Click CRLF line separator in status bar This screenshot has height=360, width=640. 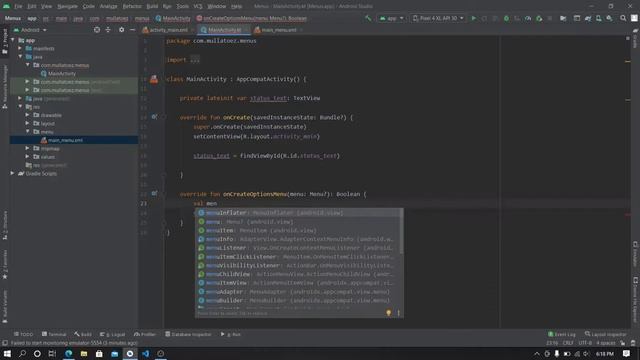[x=568, y=343]
